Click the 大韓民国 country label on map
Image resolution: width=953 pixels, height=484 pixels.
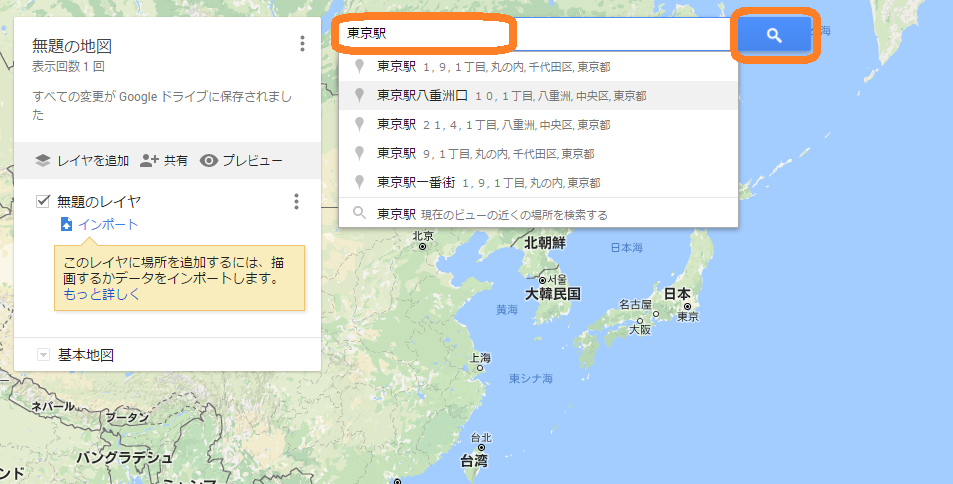click(x=552, y=294)
